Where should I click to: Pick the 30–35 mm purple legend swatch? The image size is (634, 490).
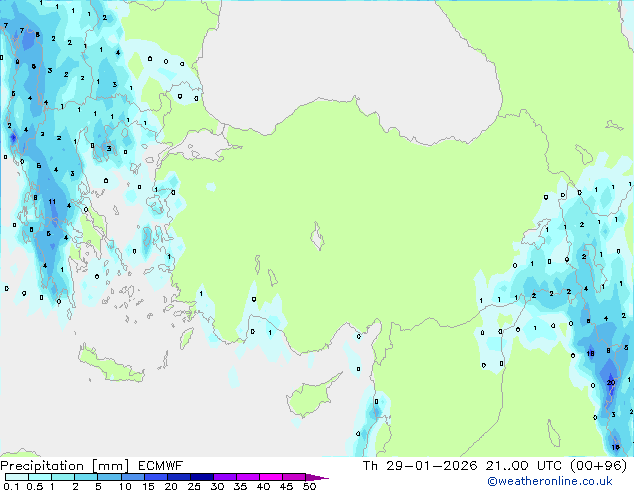tap(225, 477)
